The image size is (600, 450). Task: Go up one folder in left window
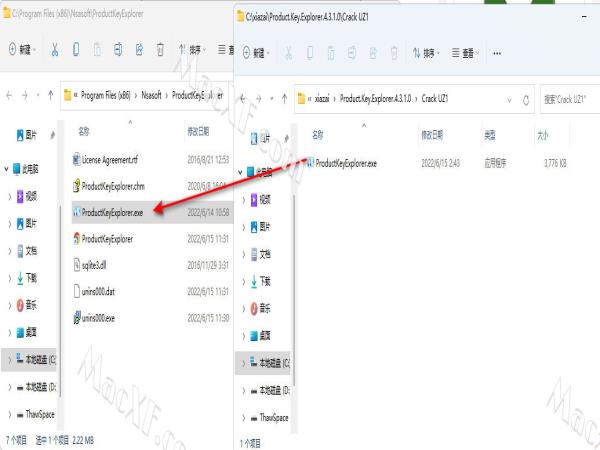[x=51, y=95]
